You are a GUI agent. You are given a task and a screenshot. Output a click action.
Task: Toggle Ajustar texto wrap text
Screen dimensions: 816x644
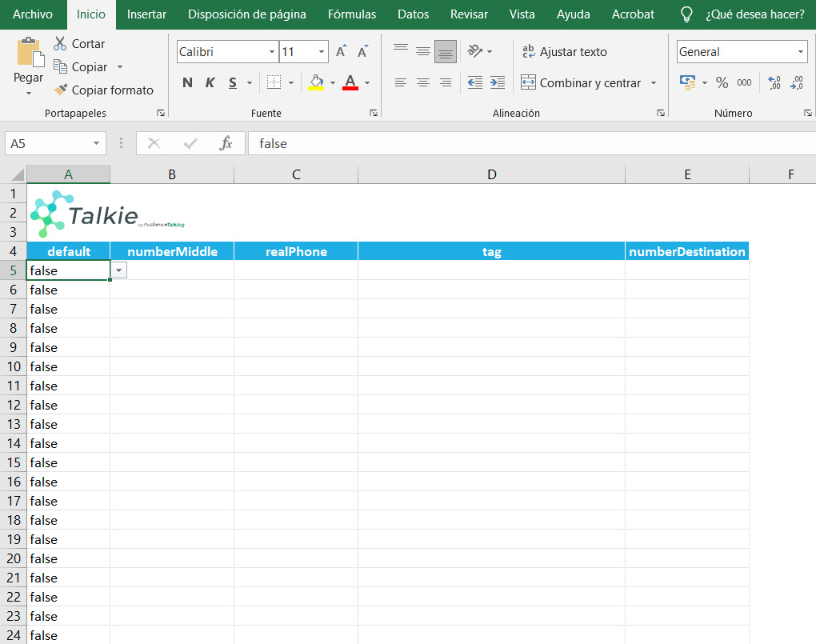coord(565,51)
